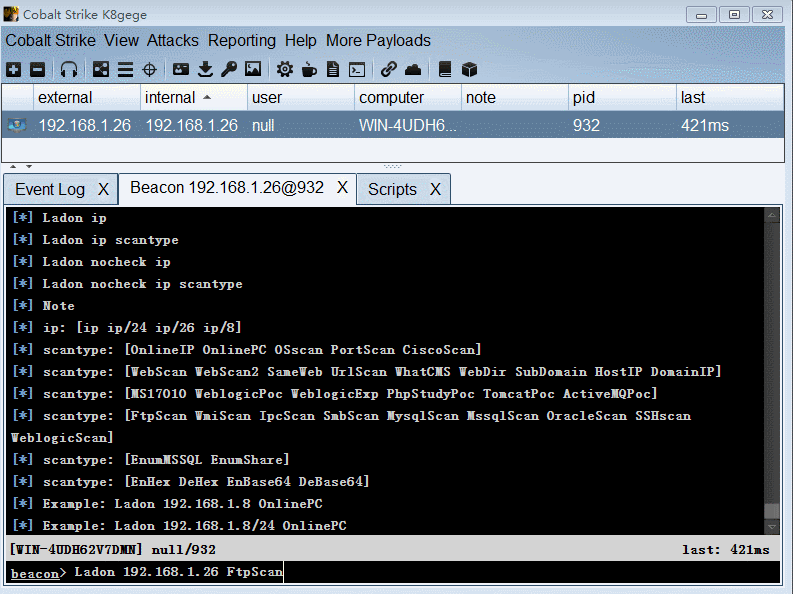Select the WIN-4UDH6... computer cell
The image size is (793, 594).
click(408, 125)
